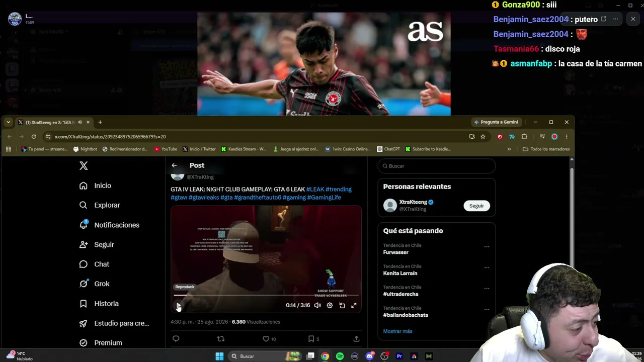Image resolution: width=644 pixels, height=362 pixels.
Task: Click the Buscar search field on X
Action: coord(437,166)
